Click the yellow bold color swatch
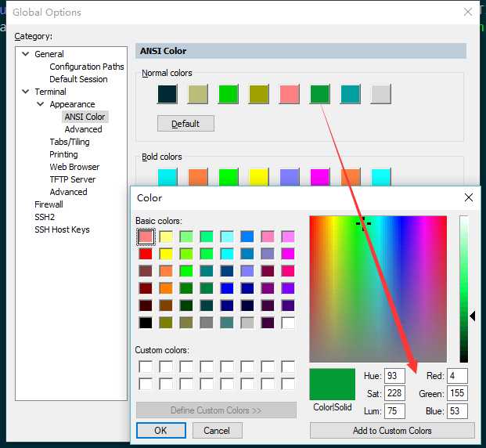This screenshot has height=448, width=486. (x=259, y=177)
